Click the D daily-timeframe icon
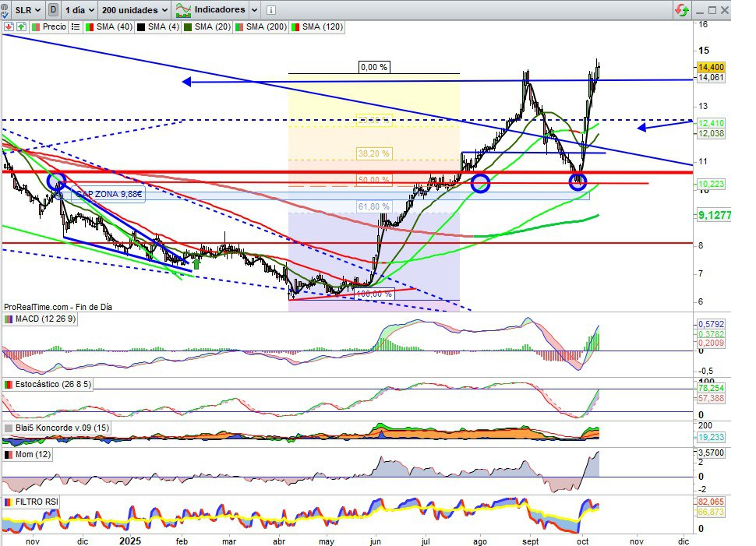 (x=53, y=10)
